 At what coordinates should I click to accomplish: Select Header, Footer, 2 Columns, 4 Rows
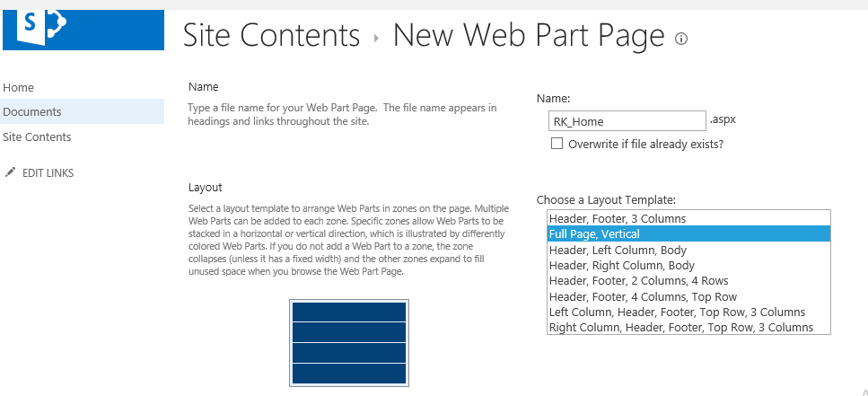[x=640, y=281]
